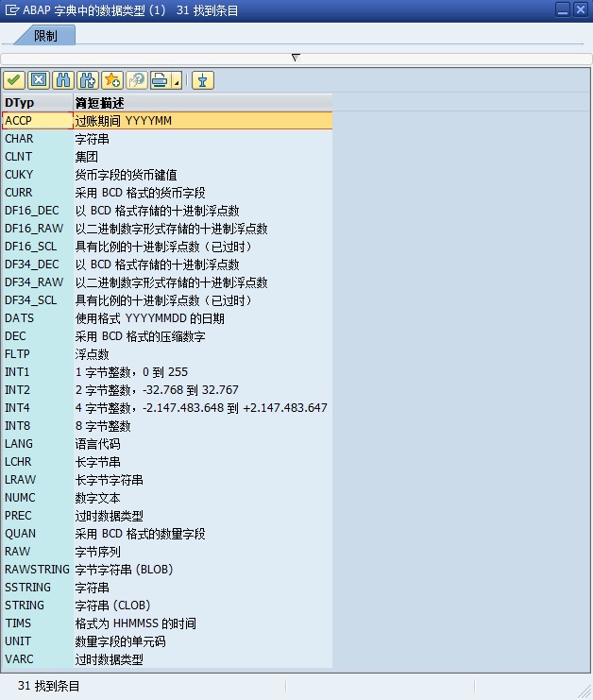Select CURR currency field type
The width and height of the screenshot is (593, 700).
167,193
